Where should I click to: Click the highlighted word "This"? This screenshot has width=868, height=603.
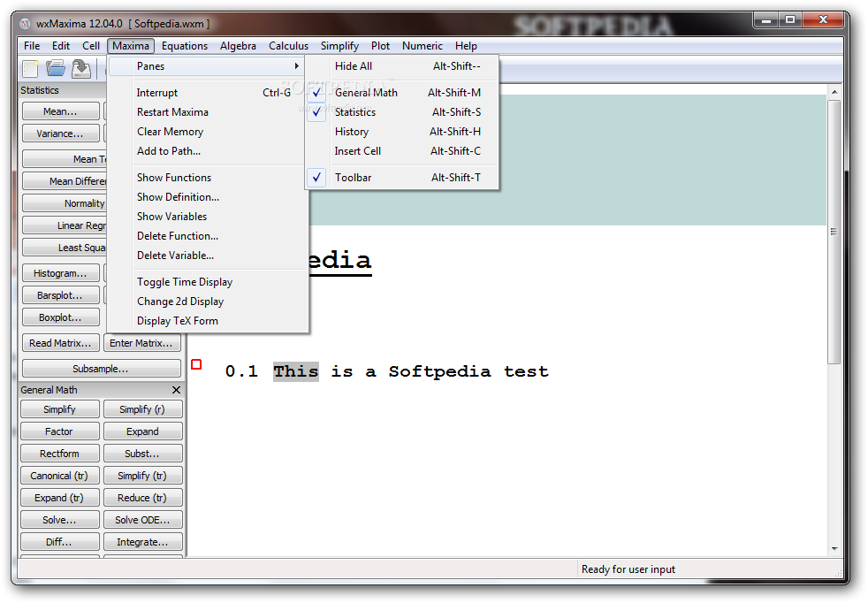[x=295, y=371]
